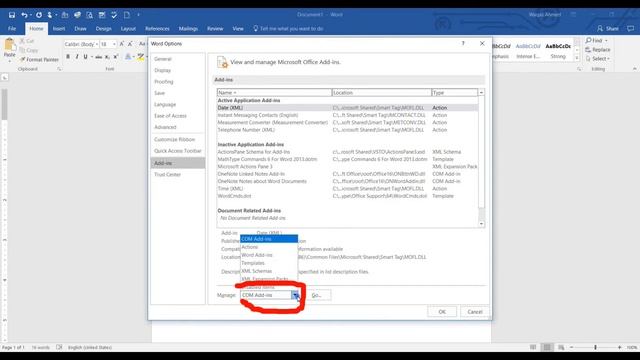Sort add-ins by the Location column header

click(x=382, y=93)
